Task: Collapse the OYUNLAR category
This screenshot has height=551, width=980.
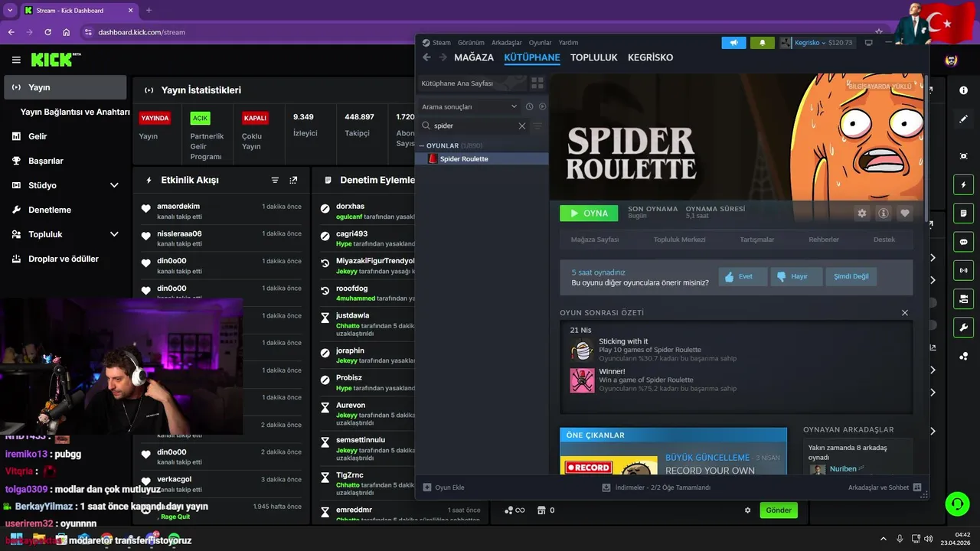Action: 422,145
